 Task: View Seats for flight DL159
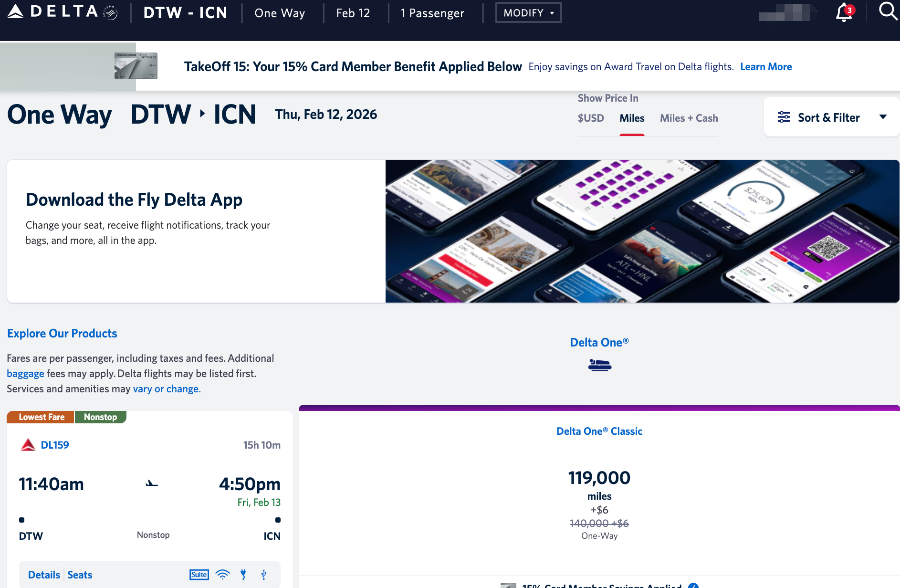(x=80, y=575)
